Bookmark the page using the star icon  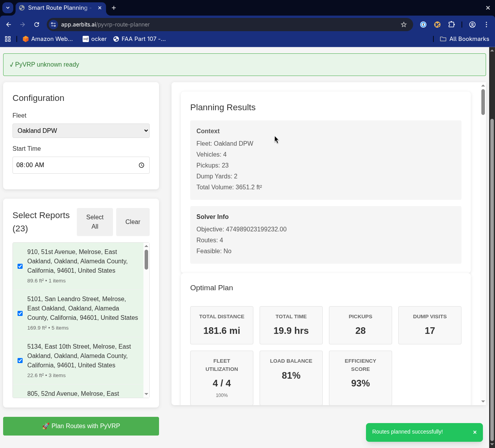404,25
